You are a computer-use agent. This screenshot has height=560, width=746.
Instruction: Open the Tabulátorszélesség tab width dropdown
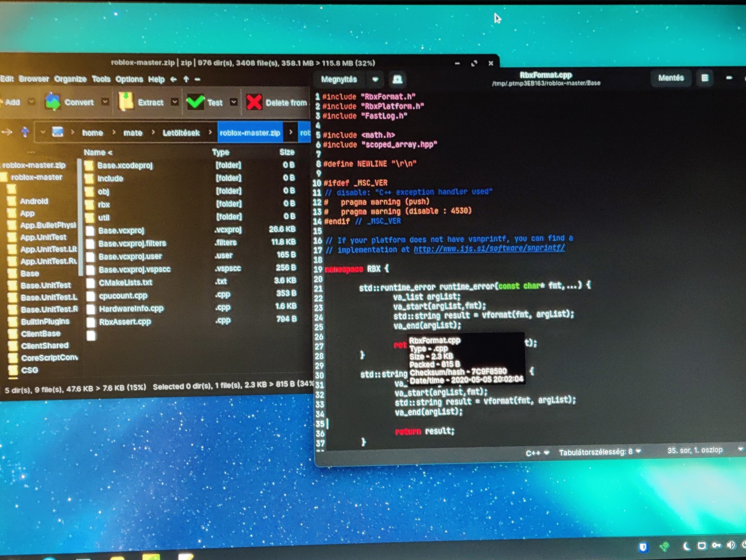pyautogui.click(x=600, y=452)
